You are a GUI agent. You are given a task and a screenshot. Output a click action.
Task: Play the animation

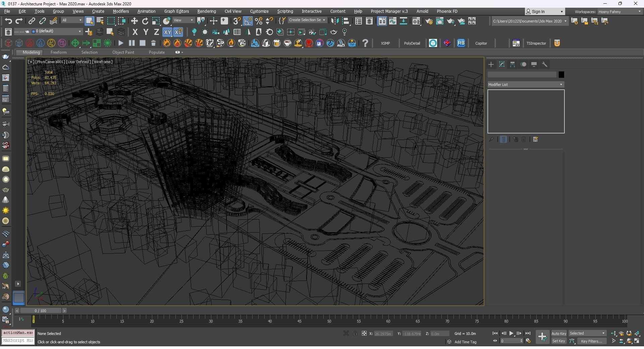pyautogui.click(x=511, y=334)
